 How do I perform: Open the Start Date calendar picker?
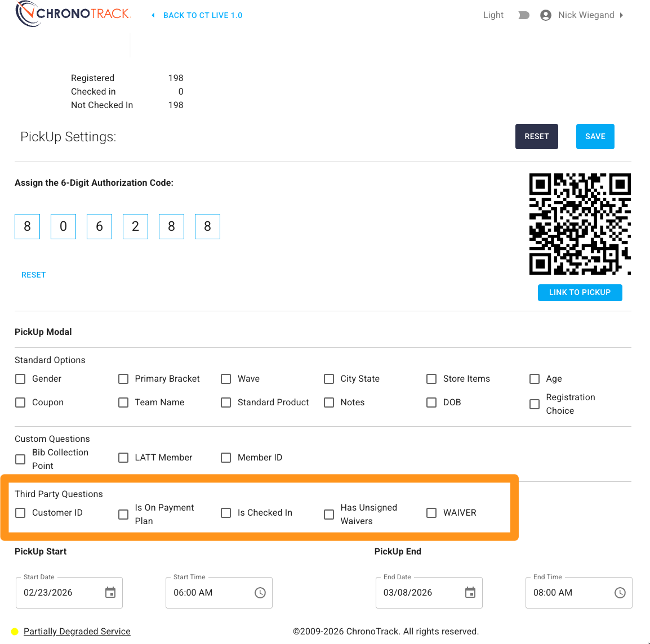pyautogui.click(x=110, y=592)
